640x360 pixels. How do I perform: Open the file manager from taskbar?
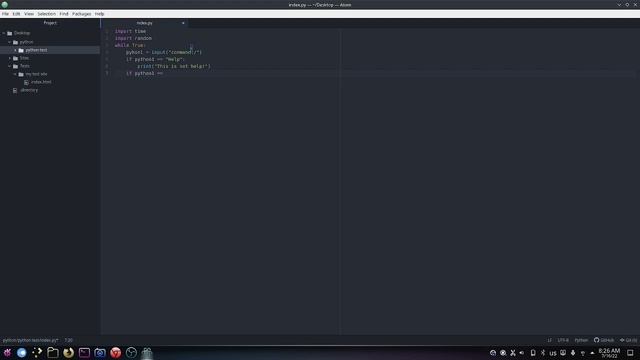(x=53, y=353)
